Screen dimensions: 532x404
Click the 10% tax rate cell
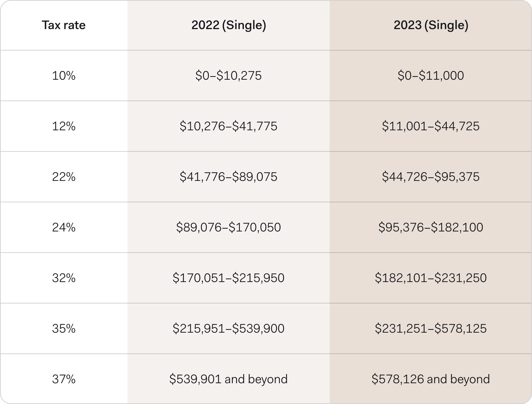pos(64,76)
